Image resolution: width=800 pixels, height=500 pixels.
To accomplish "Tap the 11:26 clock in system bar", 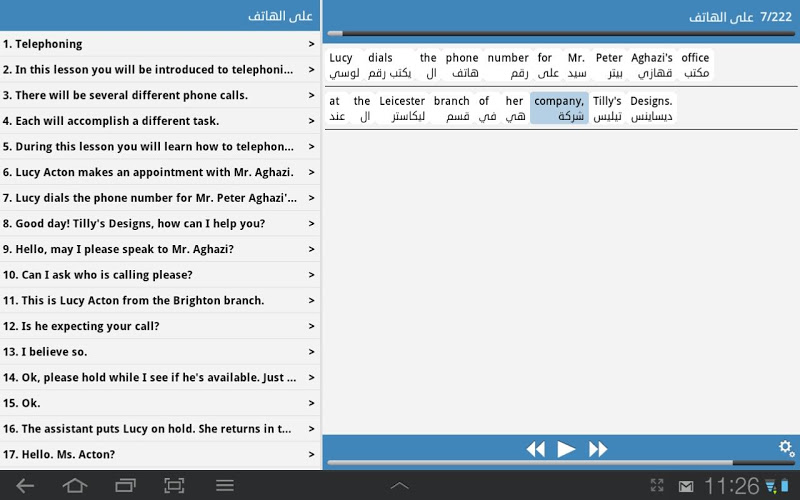I will [732, 486].
